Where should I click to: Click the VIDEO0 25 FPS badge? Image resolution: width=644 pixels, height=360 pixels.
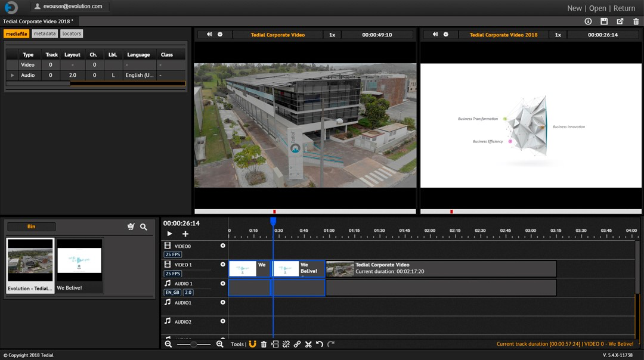tap(173, 255)
